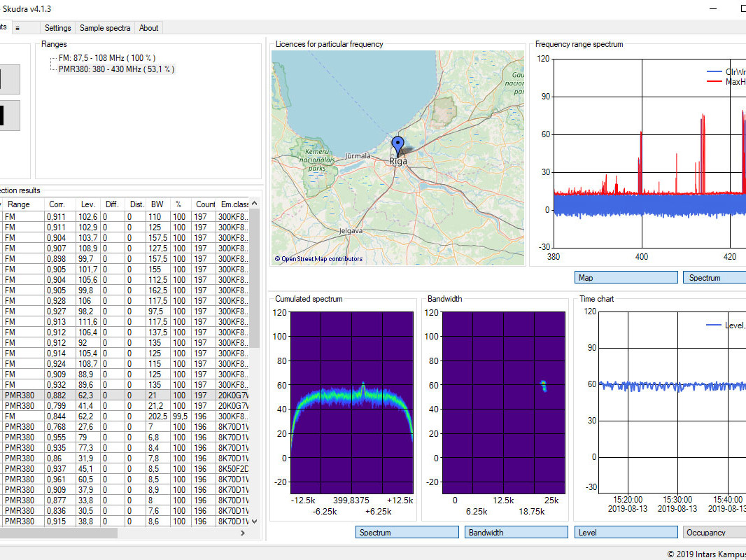The width and height of the screenshot is (746, 560).
Task: Click the table's scroll down arrow
Action: (x=254, y=521)
